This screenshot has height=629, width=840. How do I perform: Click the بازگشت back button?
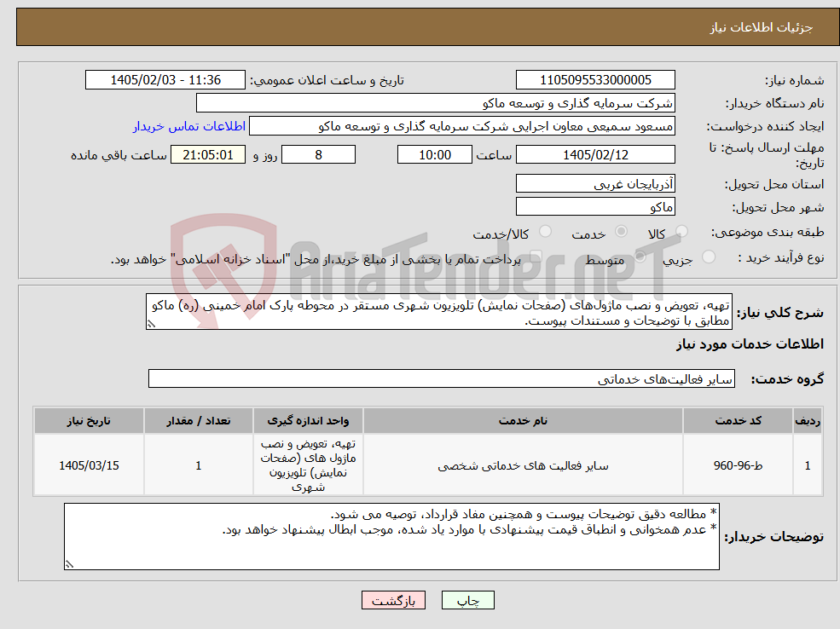coord(393,600)
